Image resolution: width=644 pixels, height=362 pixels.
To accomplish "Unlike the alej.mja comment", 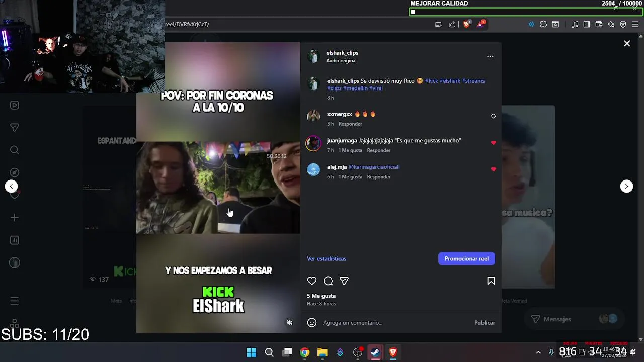I will 493,169.
